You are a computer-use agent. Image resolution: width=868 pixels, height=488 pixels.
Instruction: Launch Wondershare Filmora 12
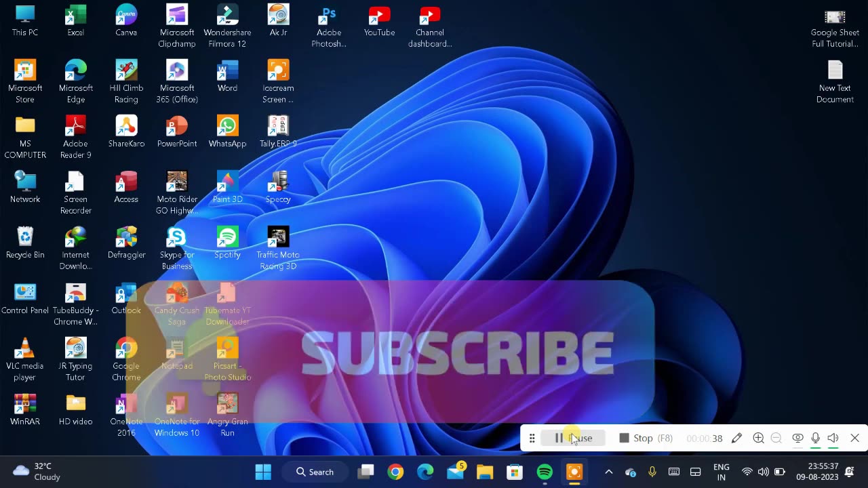point(227,26)
